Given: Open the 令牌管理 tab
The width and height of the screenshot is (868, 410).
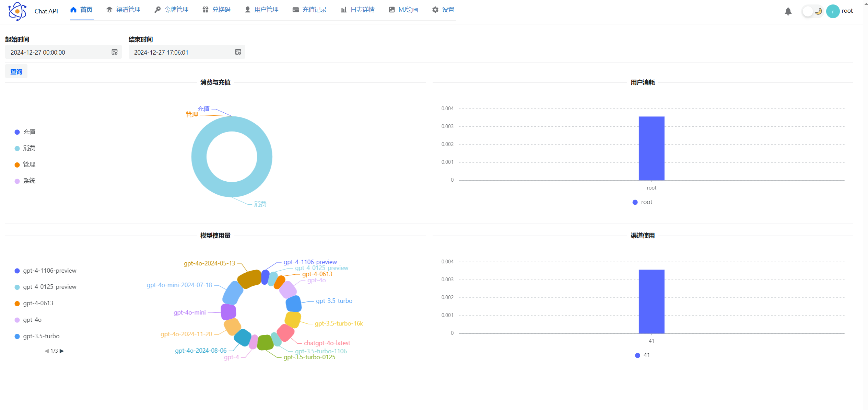Looking at the screenshot, I should [172, 10].
